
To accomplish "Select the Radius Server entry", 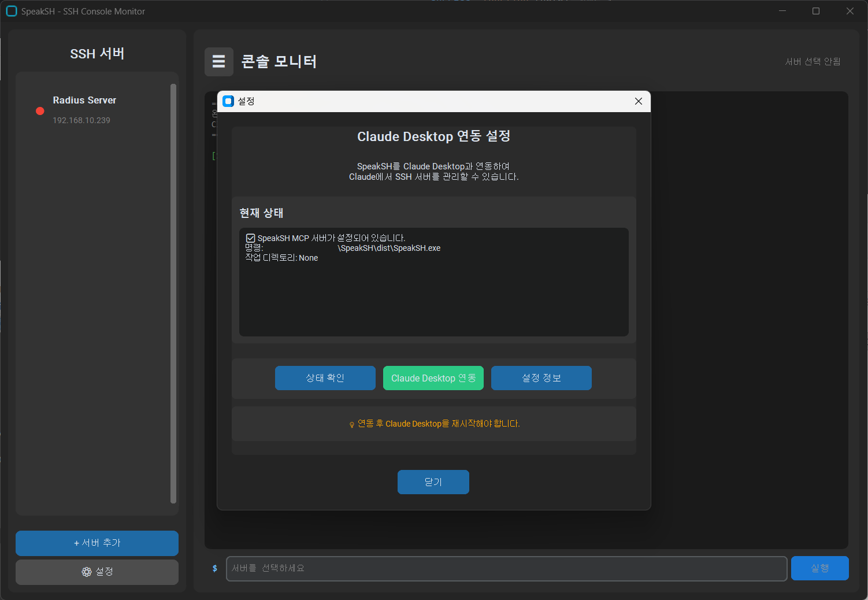I will pos(92,110).
